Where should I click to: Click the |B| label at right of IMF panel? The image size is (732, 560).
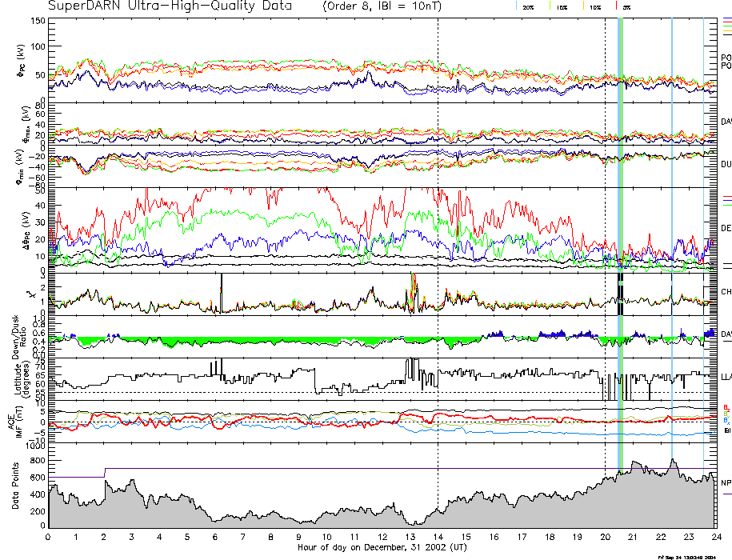pyautogui.click(x=726, y=430)
